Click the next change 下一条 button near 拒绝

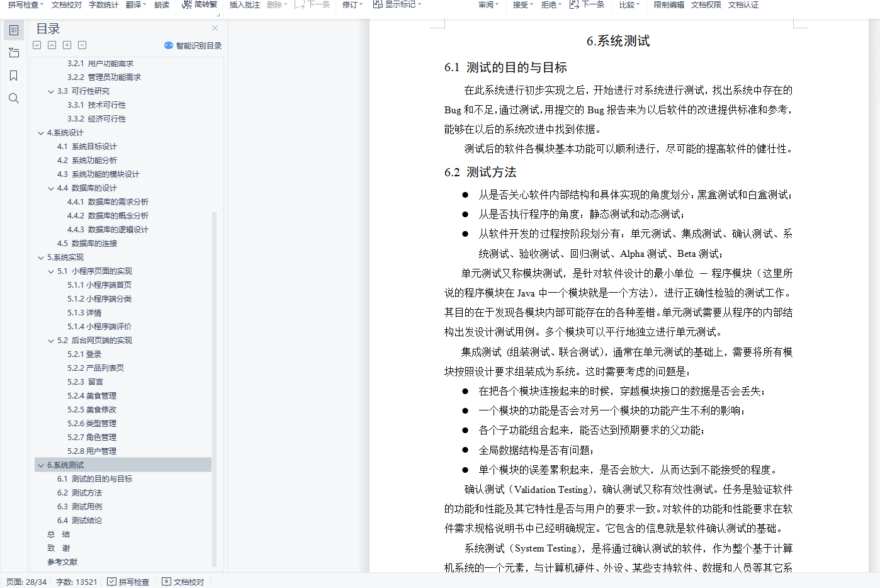587,4
